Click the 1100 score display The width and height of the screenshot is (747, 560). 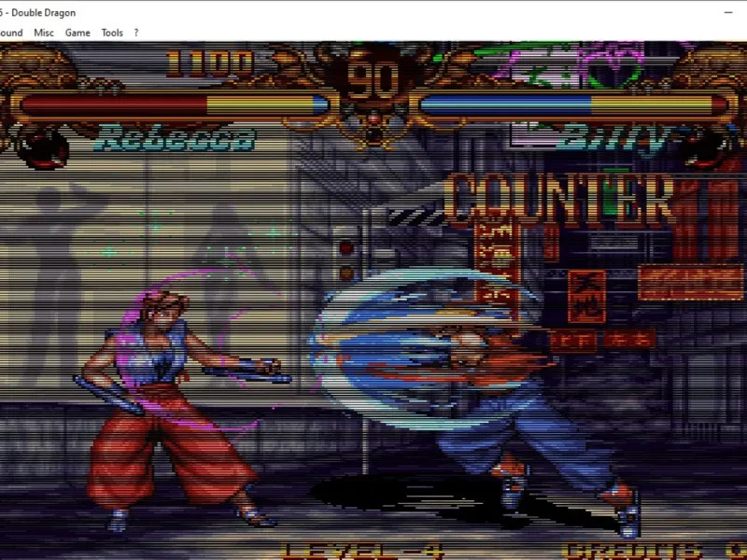[x=210, y=63]
